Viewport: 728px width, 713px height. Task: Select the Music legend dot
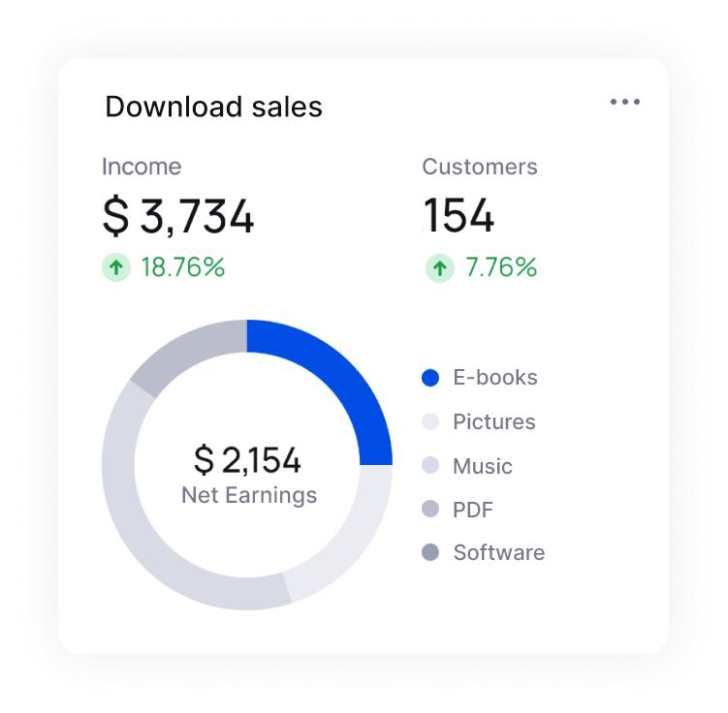(x=430, y=465)
